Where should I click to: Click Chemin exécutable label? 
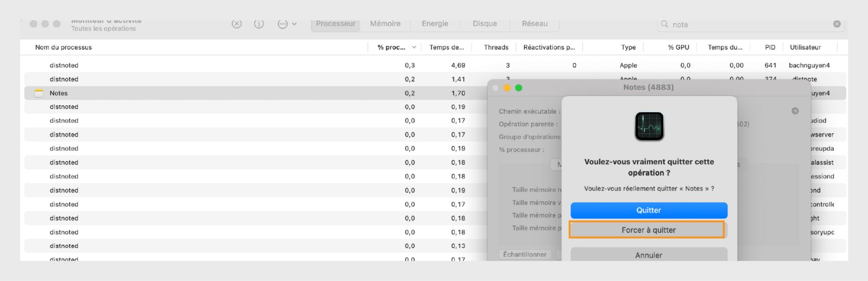point(529,111)
